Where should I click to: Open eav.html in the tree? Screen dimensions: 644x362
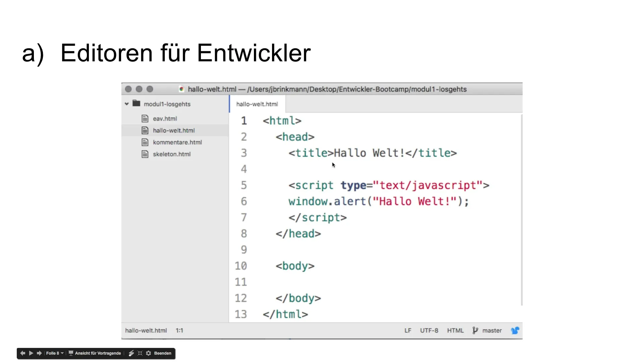(165, 118)
